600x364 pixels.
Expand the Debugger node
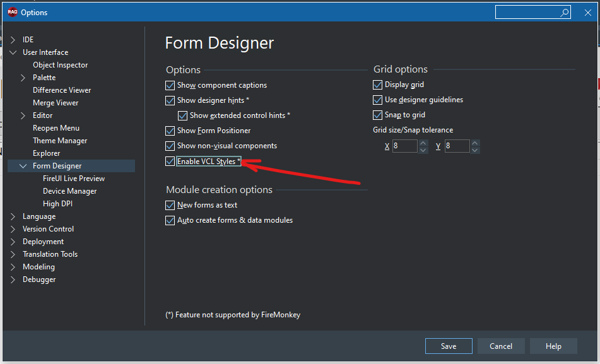tap(13, 280)
